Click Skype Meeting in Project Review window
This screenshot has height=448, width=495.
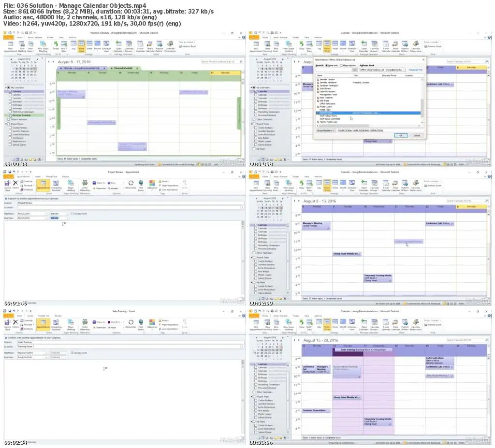(x=71, y=185)
